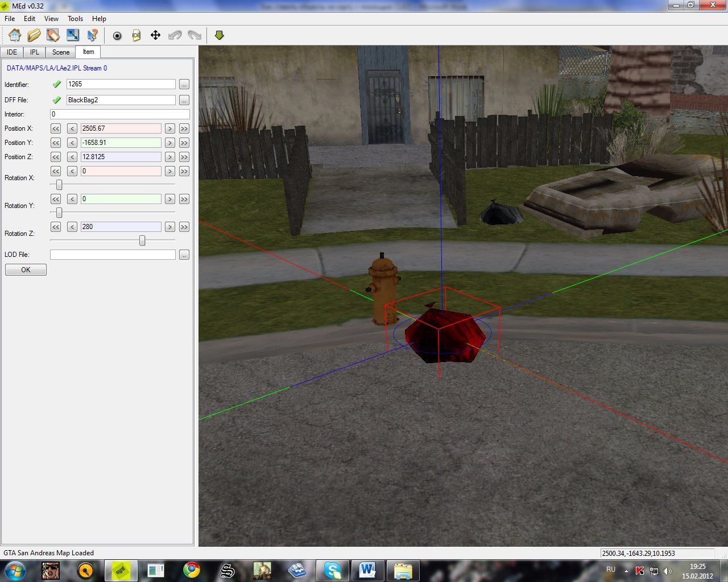The image size is (728, 582).
Task: Click the blue diagonal arrow toolbar icon
Action: (x=73, y=35)
